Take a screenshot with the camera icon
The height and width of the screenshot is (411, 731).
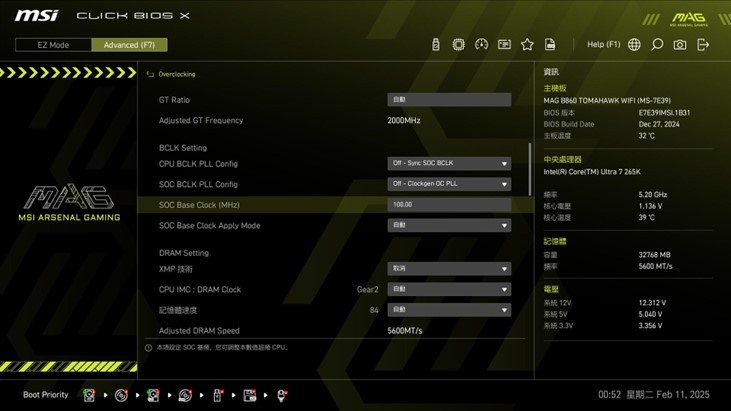point(680,45)
